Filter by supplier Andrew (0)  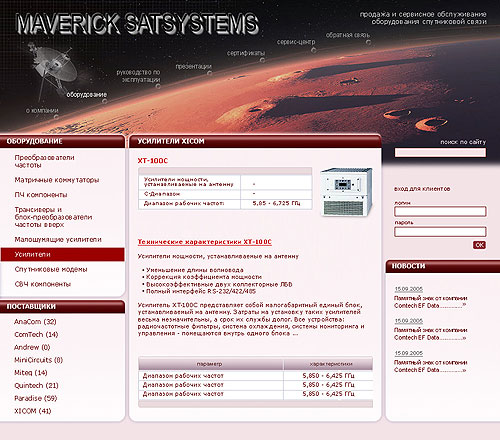(x=32, y=347)
